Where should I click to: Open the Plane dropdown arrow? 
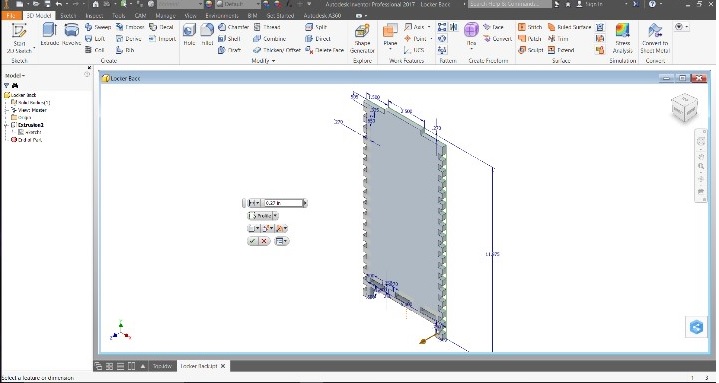pyautogui.click(x=390, y=48)
